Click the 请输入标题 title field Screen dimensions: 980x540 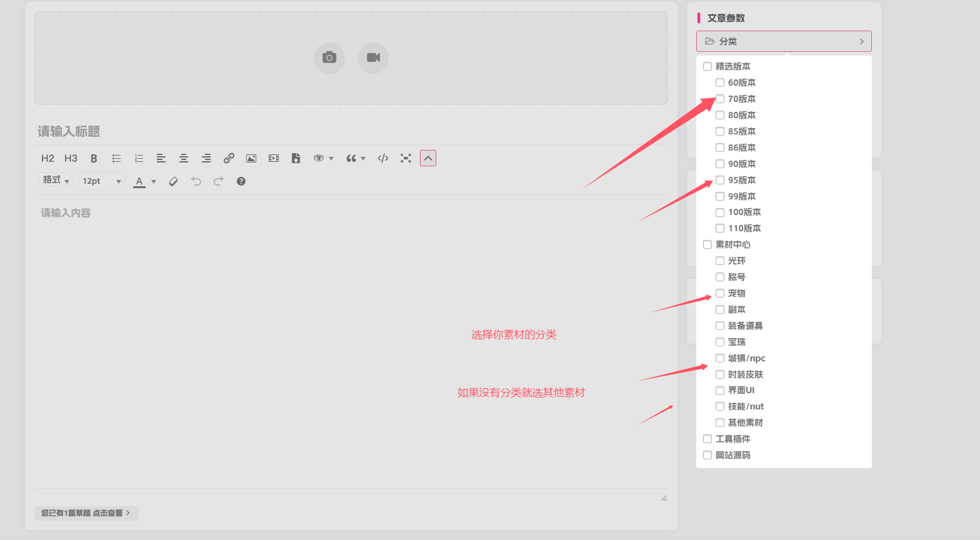351,131
